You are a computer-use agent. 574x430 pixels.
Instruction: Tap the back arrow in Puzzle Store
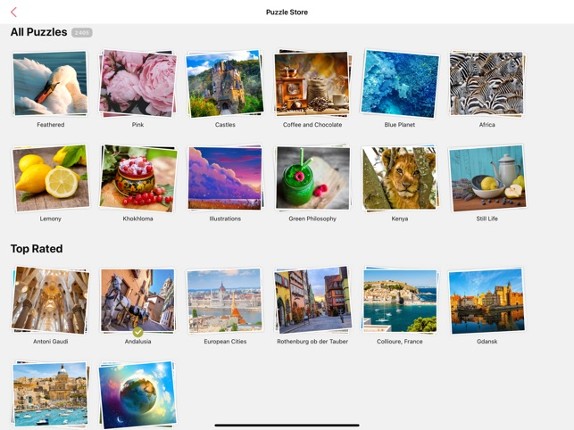pyautogui.click(x=14, y=12)
